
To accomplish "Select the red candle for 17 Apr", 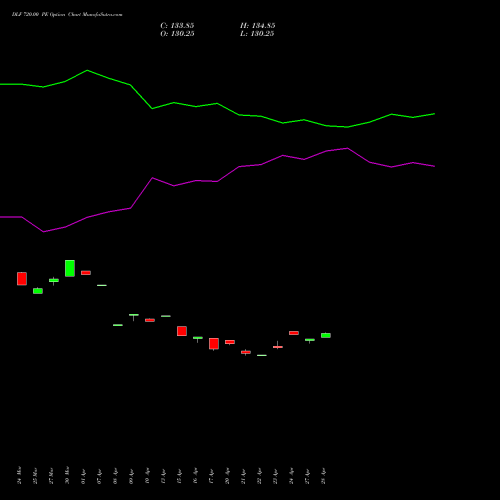I will pos(214,344).
